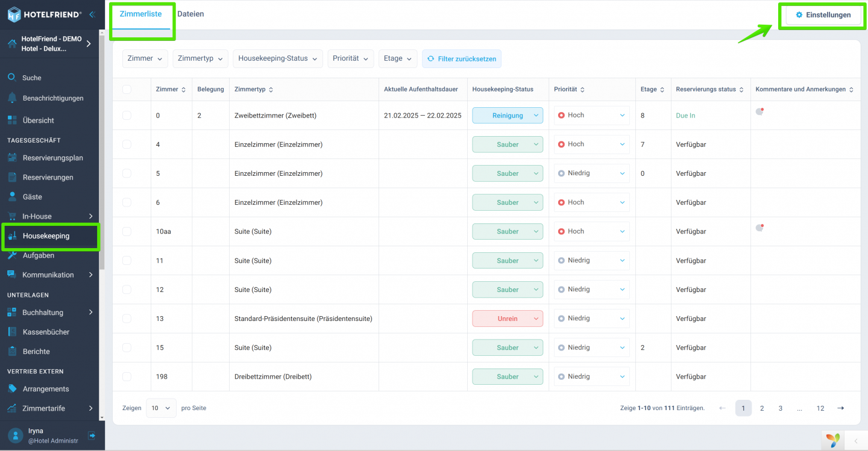Check the checkbox for room 198

pyautogui.click(x=127, y=376)
